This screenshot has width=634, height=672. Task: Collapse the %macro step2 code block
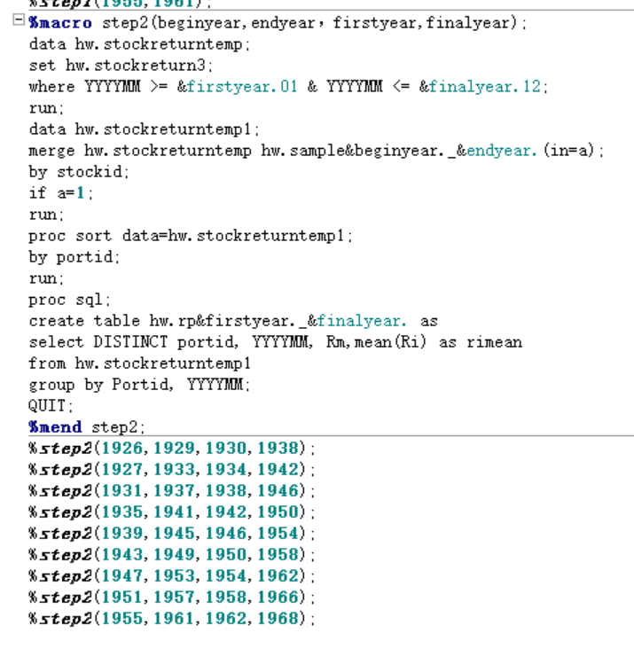coord(19,23)
